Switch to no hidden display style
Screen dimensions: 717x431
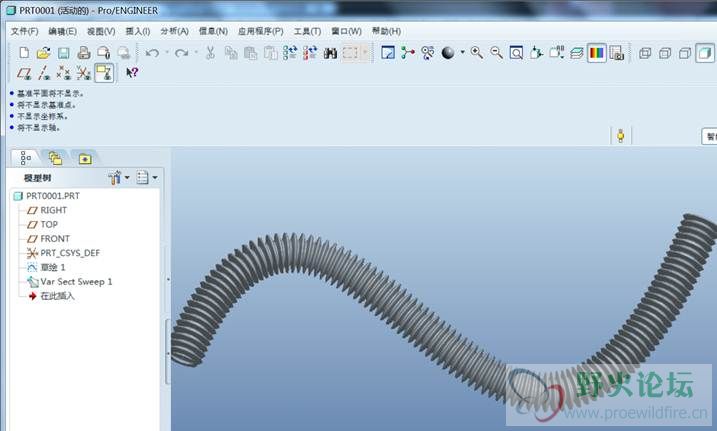point(685,53)
